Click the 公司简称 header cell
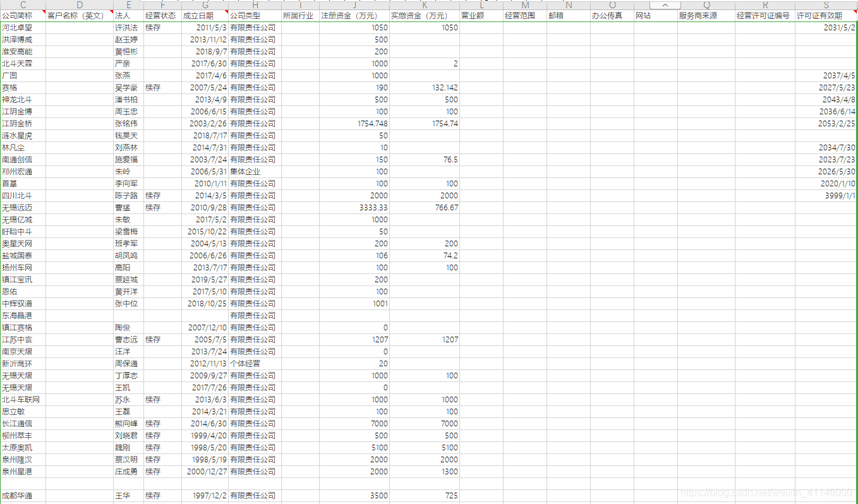This screenshot has height=504, width=858. click(23, 15)
